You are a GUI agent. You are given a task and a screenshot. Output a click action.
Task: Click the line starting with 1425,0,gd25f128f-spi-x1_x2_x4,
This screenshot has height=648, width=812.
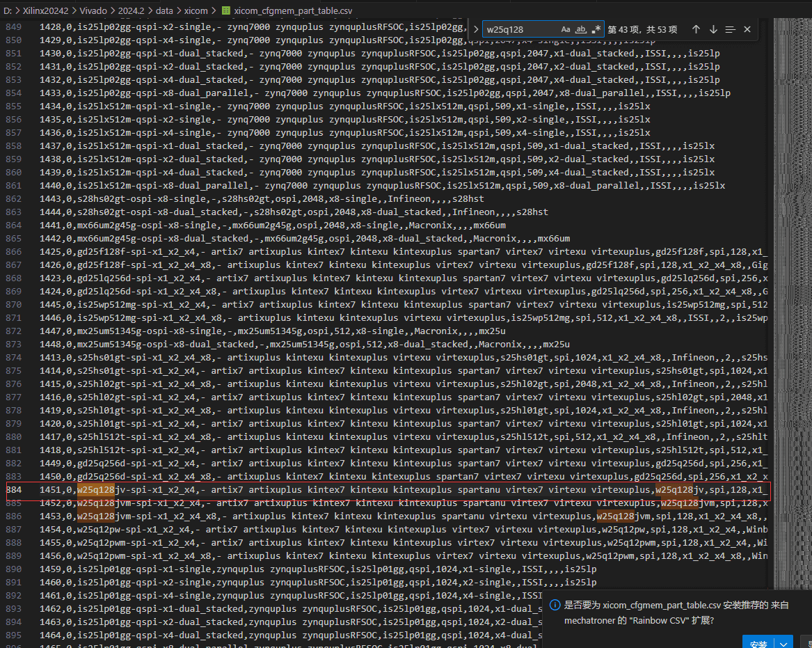click(x=404, y=252)
